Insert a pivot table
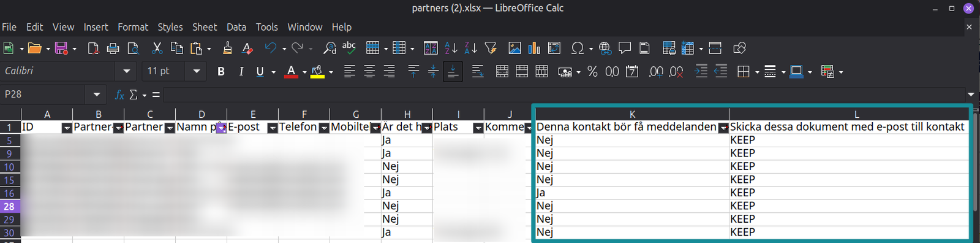Screen dimensions: 980x243 554,48
